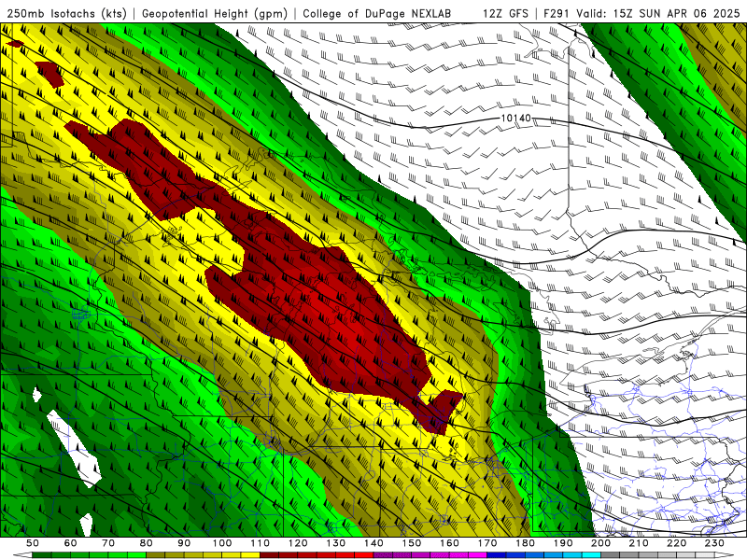This screenshot has width=747, height=560.
Task: Click the "F291" forecast hour text
Action: pos(557,14)
